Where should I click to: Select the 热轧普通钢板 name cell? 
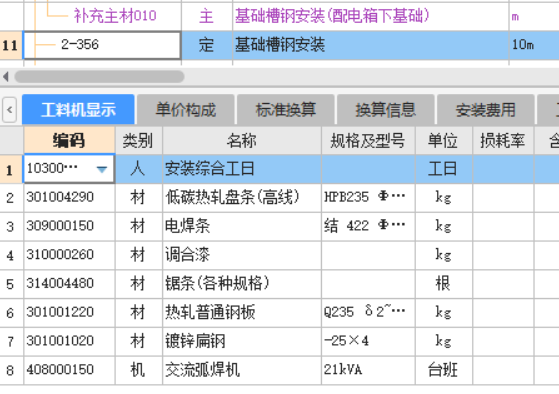(242, 313)
